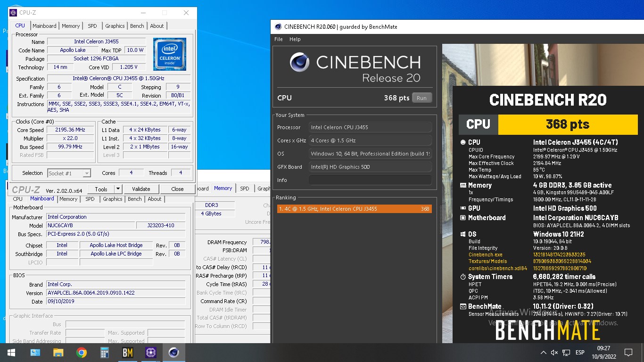Click the Textures/Models integrity hash link

(562, 261)
